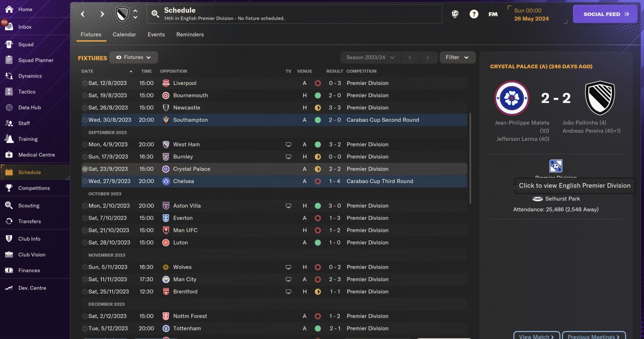Click the Social Feed button
Viewport: 644px width, 339px height.
click(605, 14)
